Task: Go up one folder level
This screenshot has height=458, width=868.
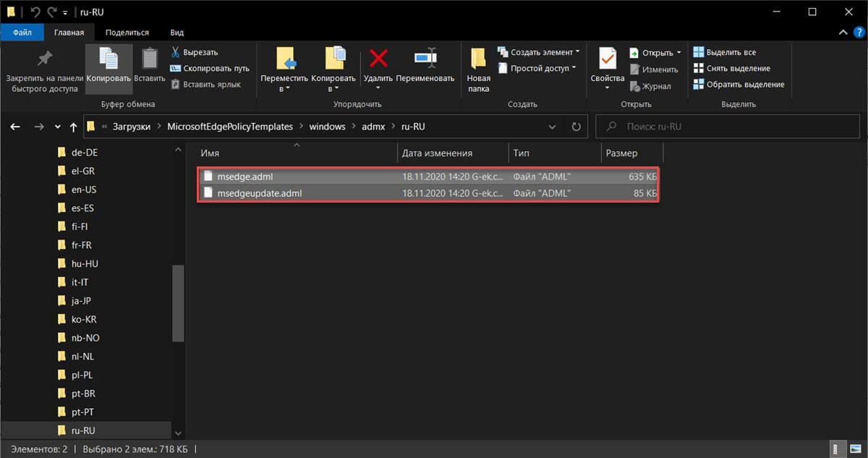Action: pos(73,127)
